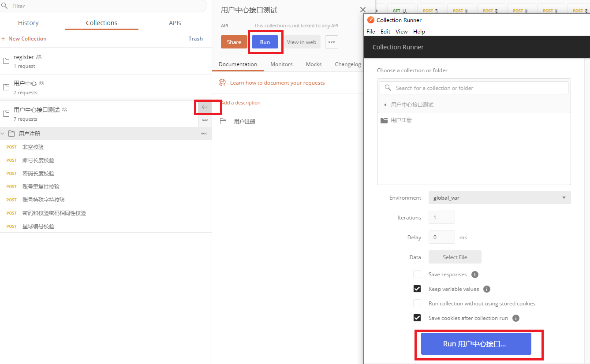
Task: Switch to the APIs tab
Action: coord(175,23)
